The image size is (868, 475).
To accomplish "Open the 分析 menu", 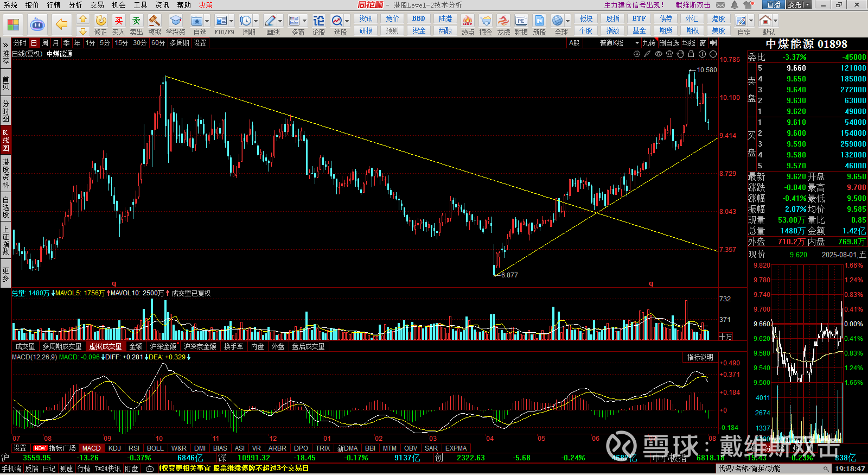I will [x=75, y=5].
